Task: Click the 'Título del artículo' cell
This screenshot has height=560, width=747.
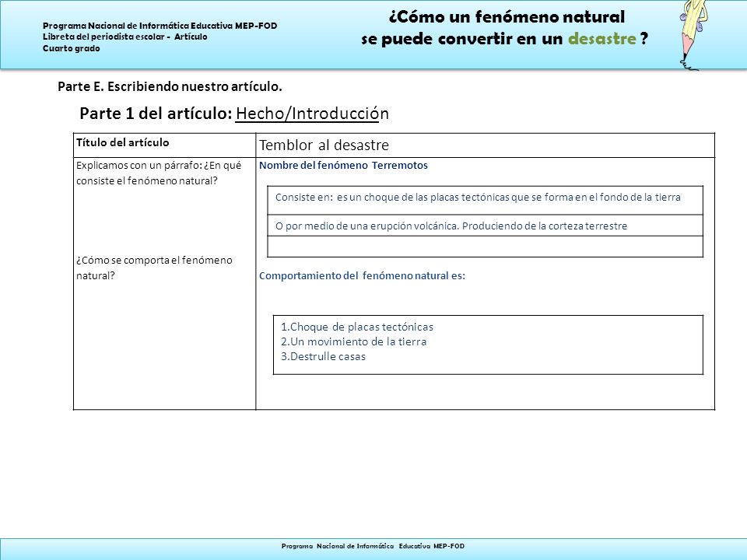Action: (x=164, y=145)
